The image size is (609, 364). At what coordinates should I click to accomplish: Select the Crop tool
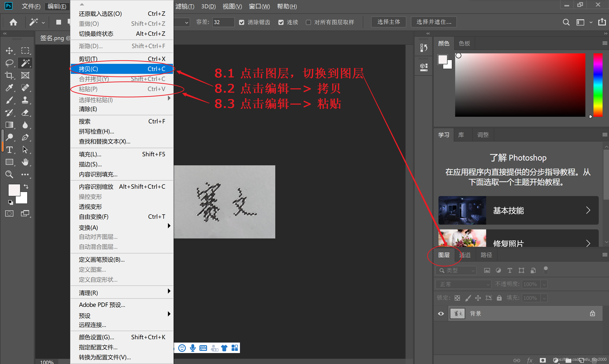click(9, 75)
